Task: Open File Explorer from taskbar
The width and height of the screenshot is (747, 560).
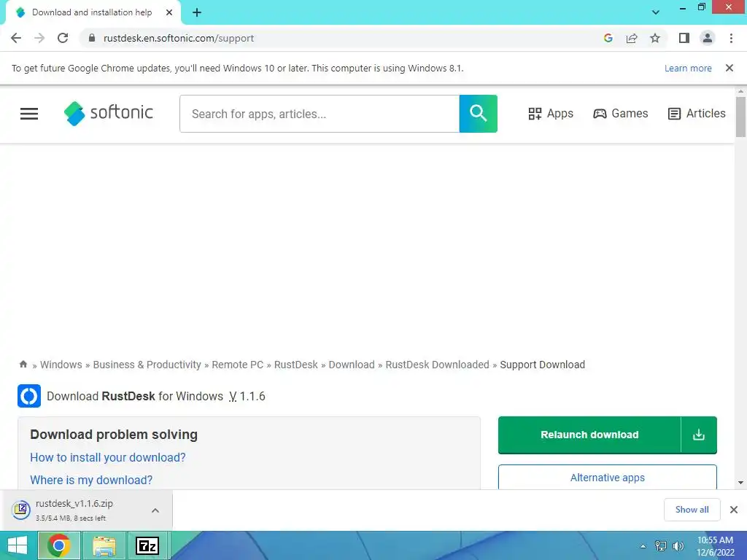Action: [104, 545]
